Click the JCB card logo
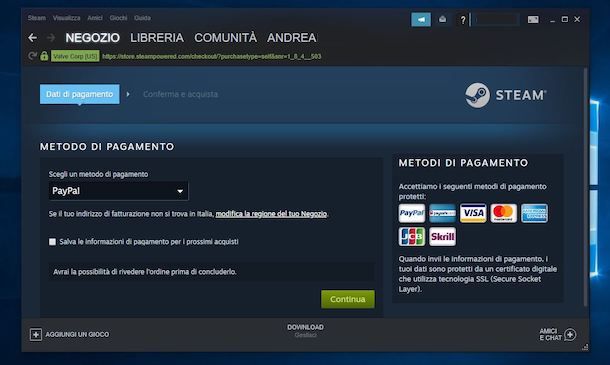This screenshot has height=365, width=610. click(412, 237)
